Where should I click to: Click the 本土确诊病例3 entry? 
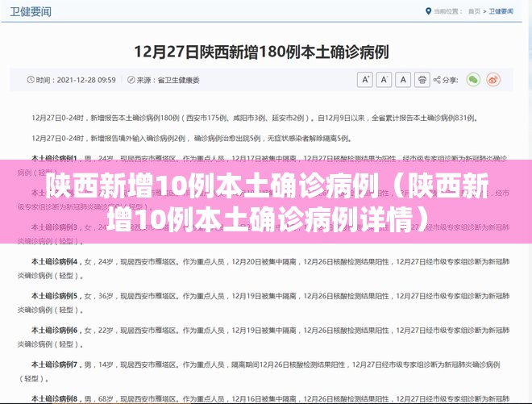point(264,234)
